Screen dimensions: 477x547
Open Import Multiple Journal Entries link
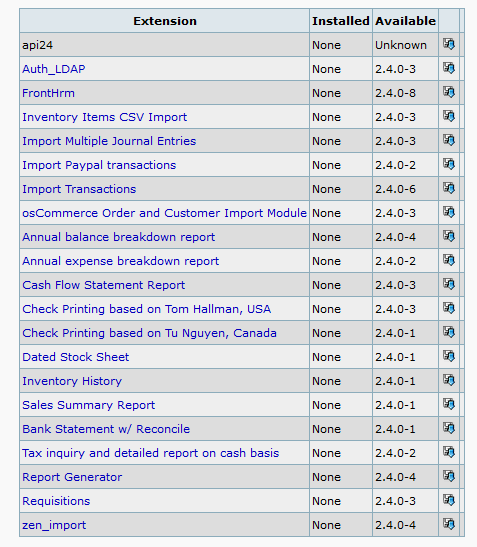[109, 141]
